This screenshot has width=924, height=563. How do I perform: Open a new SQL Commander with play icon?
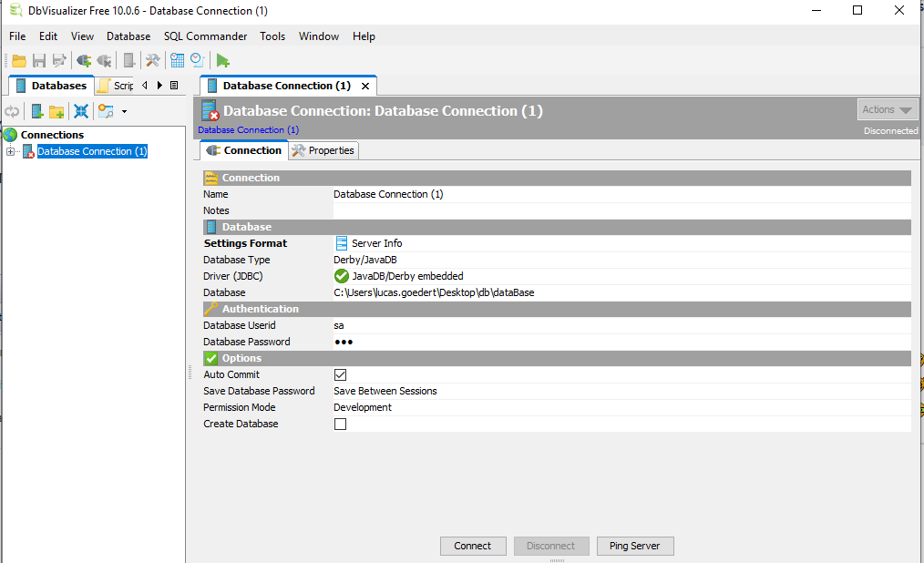223,61
